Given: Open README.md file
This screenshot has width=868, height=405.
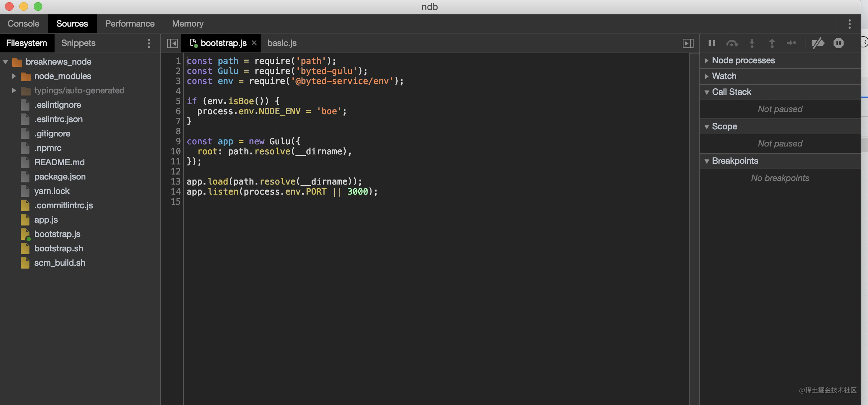Looking at the screenshot, I should pos(59,162).
